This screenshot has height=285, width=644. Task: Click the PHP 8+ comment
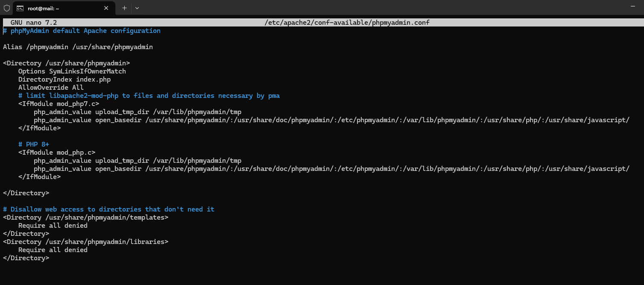pyautogui.click(x=34, y=144)
